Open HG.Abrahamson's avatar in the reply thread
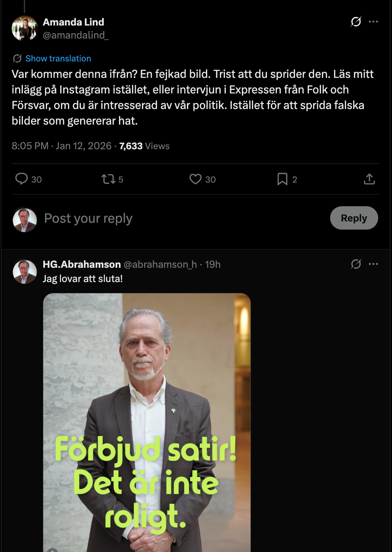Viewport: 392px width, 552px height. click(24, 271)
